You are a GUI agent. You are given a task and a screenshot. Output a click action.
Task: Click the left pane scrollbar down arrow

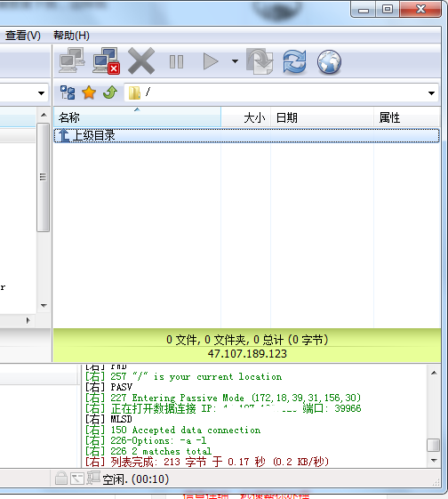pyautogui.click(x=44, y=305)
